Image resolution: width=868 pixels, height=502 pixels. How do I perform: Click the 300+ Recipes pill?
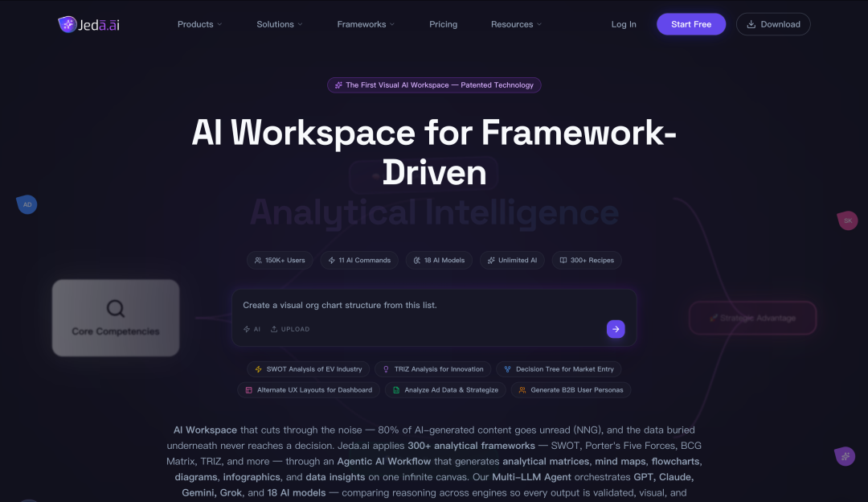[x=587, y=261]
